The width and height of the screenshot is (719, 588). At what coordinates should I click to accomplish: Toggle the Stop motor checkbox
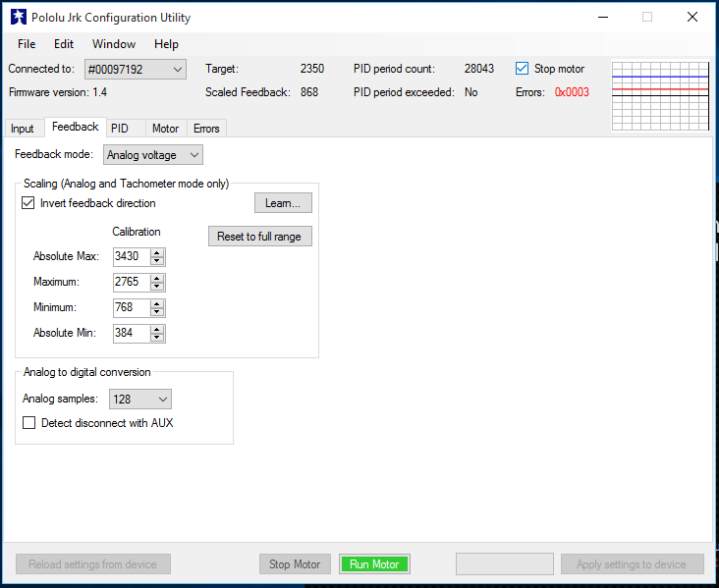522,69
